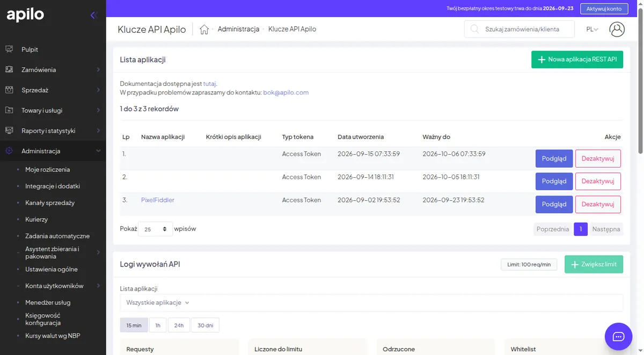Click Aktywuj konto button
This screenshot has height=355, width=644.
tap(604, 9)
